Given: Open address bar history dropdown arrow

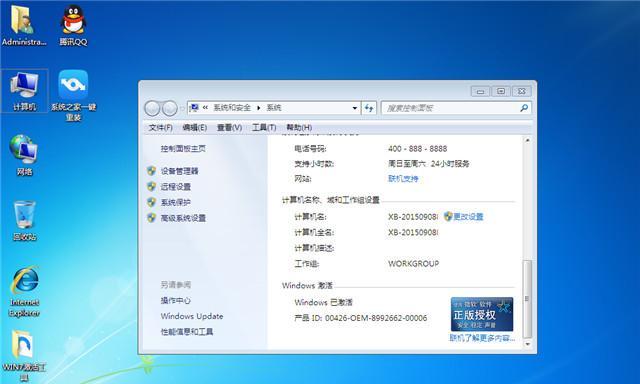Looking at the screenshot, I should click(x=355, y=108).
